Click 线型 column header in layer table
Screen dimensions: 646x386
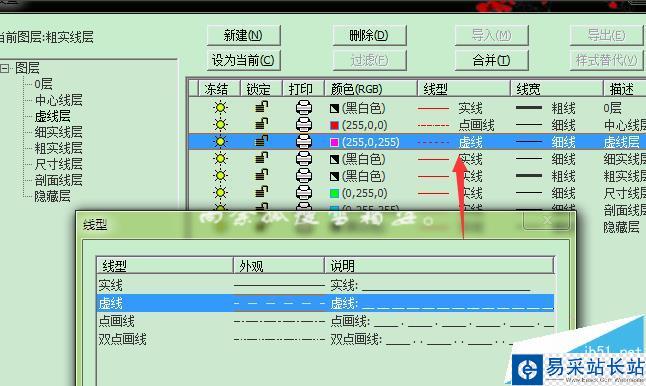tap(464, 89)
